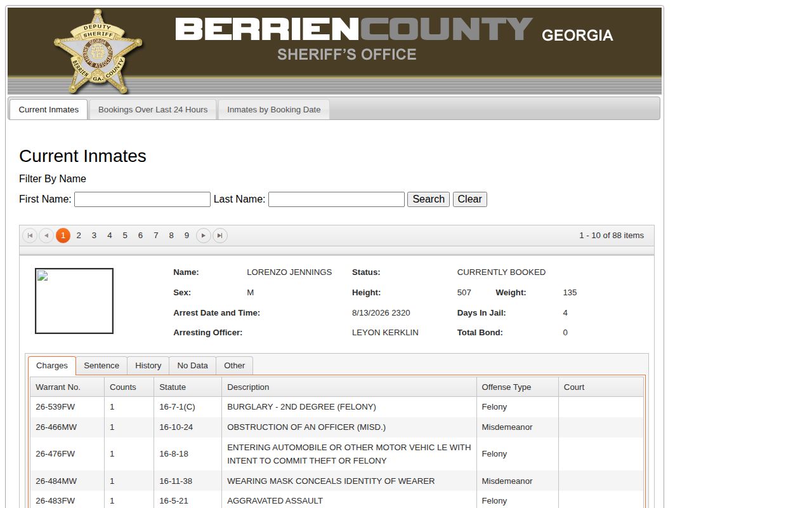Click the BURGLARY - 2ND DEGREE description
812x508 pixels.
(x=301, y=407)
